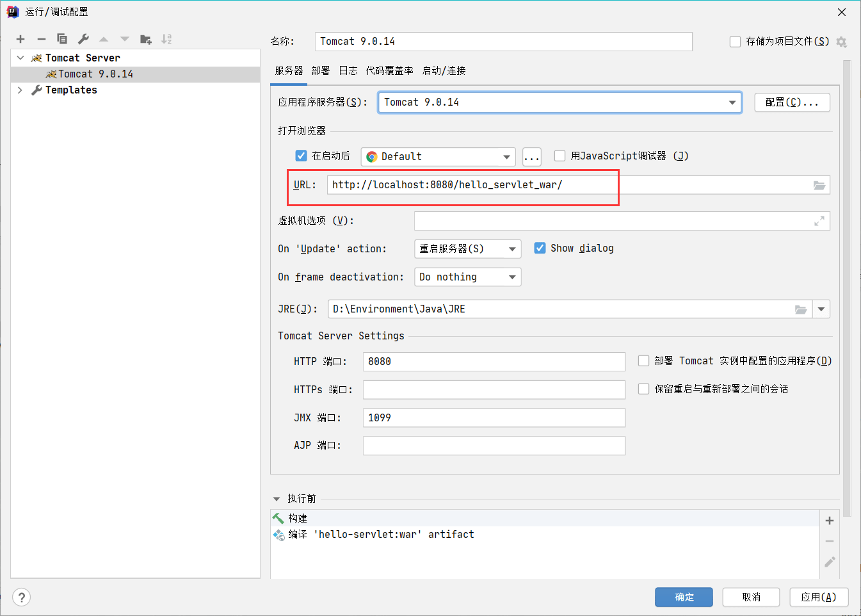Toggle store as project file checkbox
This screenshot has width=861, height=616.
pyautogui.click(x=735, y=42)
